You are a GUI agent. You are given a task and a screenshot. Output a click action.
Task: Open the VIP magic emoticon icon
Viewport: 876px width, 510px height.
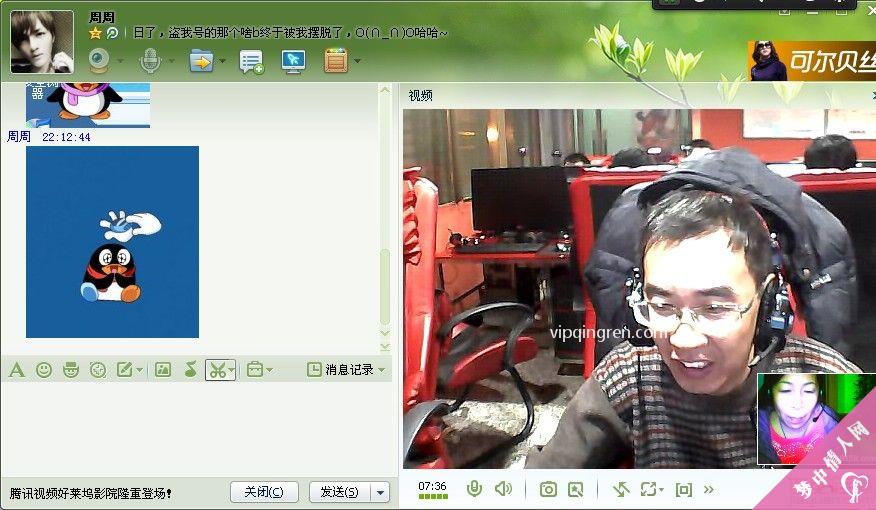71,369
